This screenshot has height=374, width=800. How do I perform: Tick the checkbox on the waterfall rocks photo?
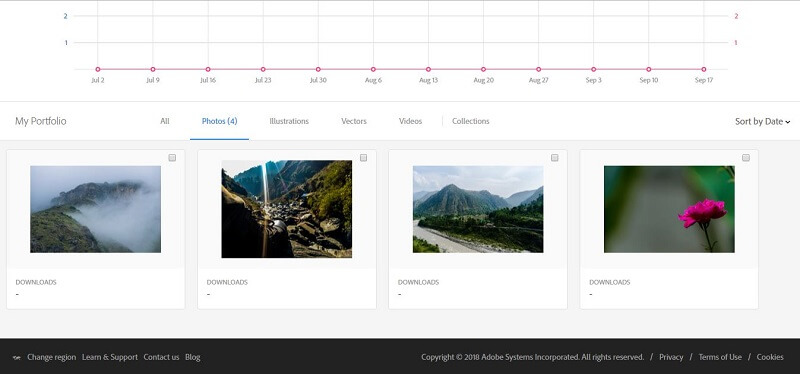364,158
